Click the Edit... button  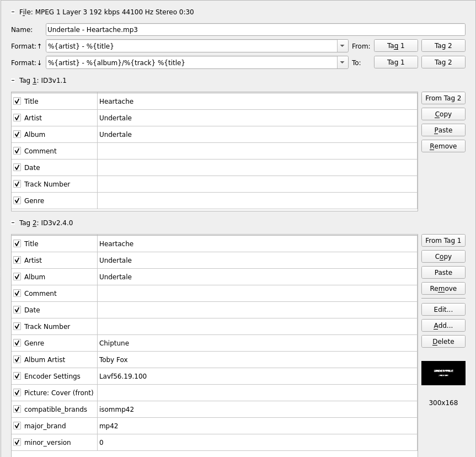tap(443, 309)
